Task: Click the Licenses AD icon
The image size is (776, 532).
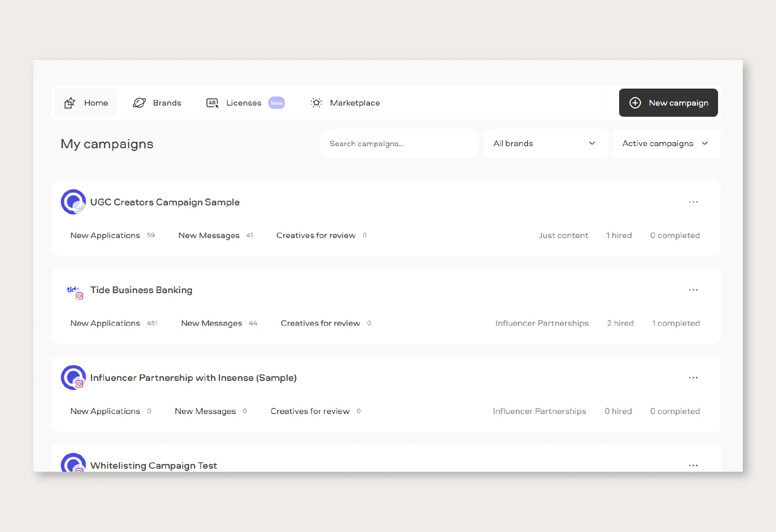Action: tap(212, 103)
